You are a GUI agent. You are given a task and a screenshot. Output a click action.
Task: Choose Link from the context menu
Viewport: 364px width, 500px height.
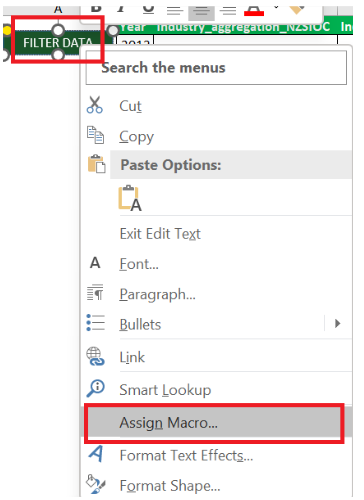pos(132,357)
